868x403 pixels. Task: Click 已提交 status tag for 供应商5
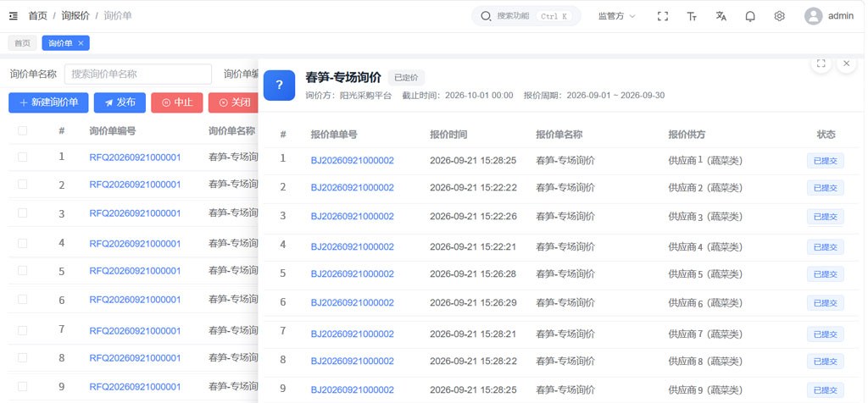coord(826,273)
